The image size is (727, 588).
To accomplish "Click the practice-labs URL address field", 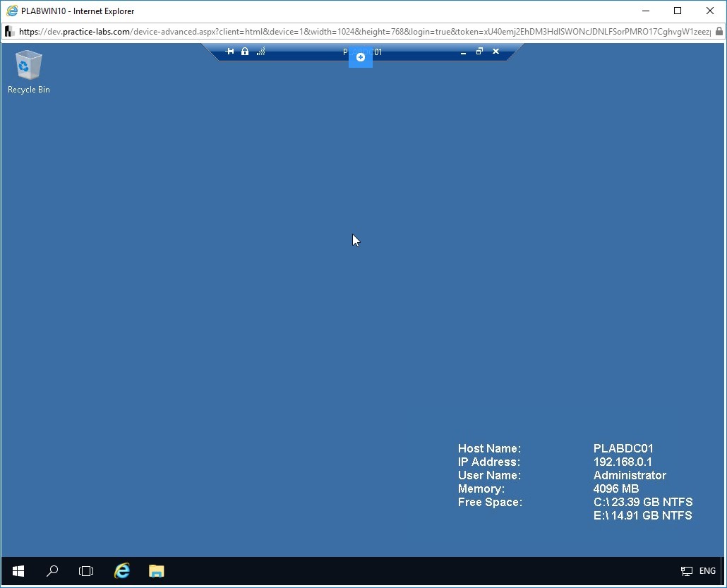I will 364,32.
